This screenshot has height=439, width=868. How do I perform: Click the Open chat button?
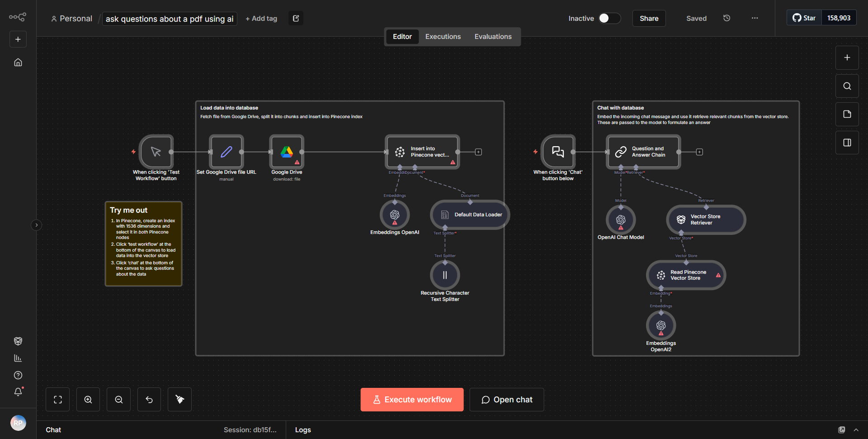pyautogui.click(x=506, y=400)
